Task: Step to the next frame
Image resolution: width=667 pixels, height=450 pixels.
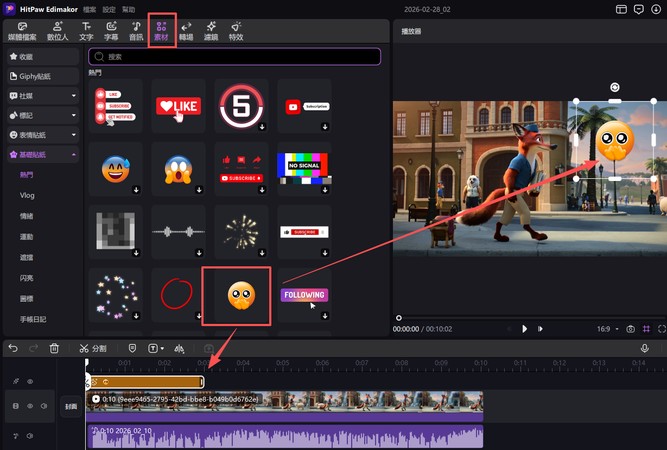Action: 540,329
